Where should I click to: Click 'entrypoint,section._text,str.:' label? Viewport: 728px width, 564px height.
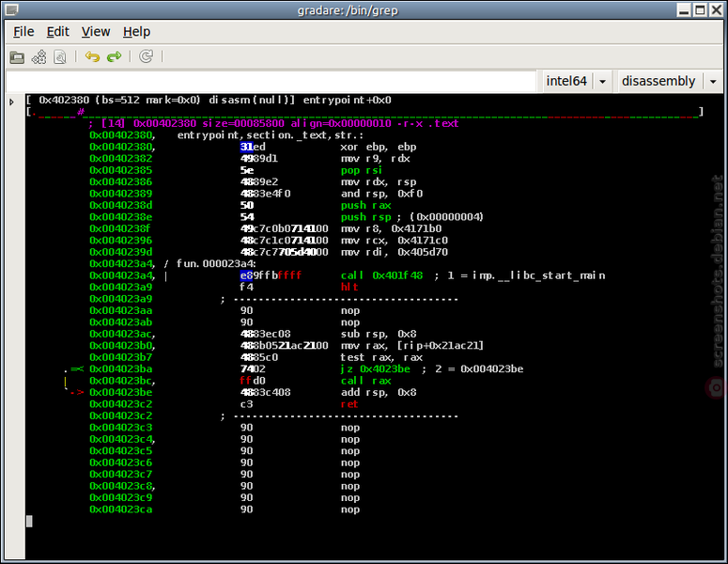271,135
